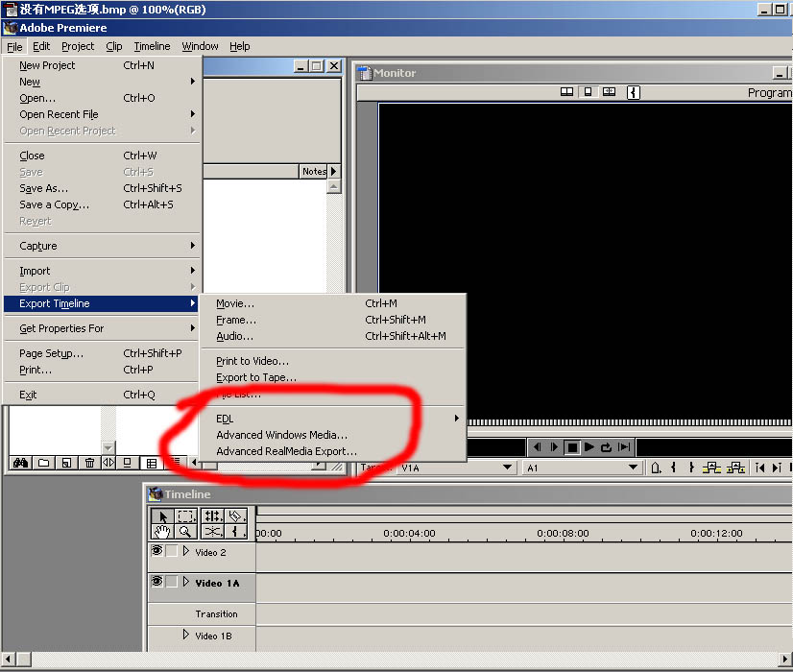Expand the Video 2 track triangle
Viewport: 793px width, 672px height.
(185, 551)
